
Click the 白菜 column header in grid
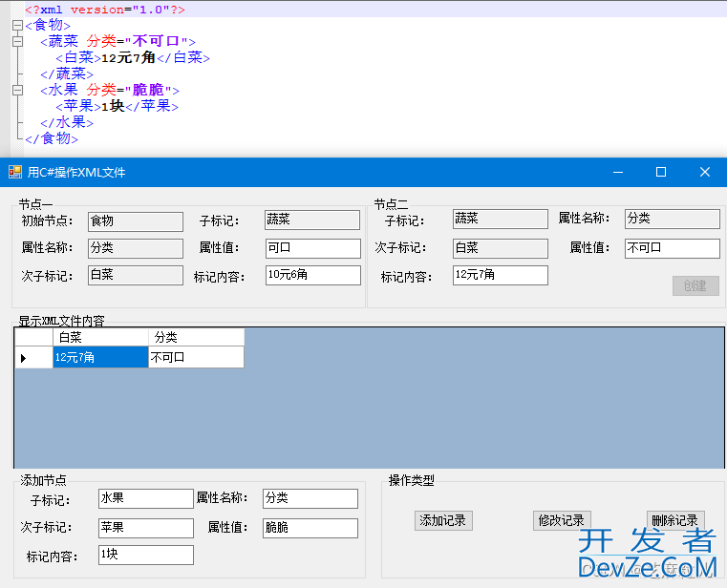(x=100, y=337)
